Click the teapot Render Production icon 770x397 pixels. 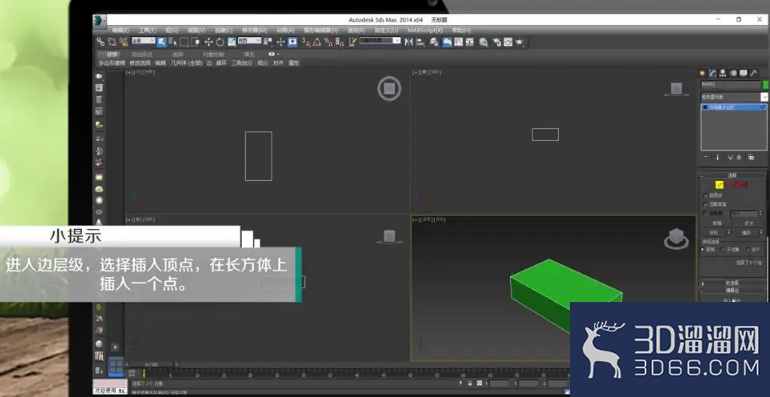click(520, 42)
